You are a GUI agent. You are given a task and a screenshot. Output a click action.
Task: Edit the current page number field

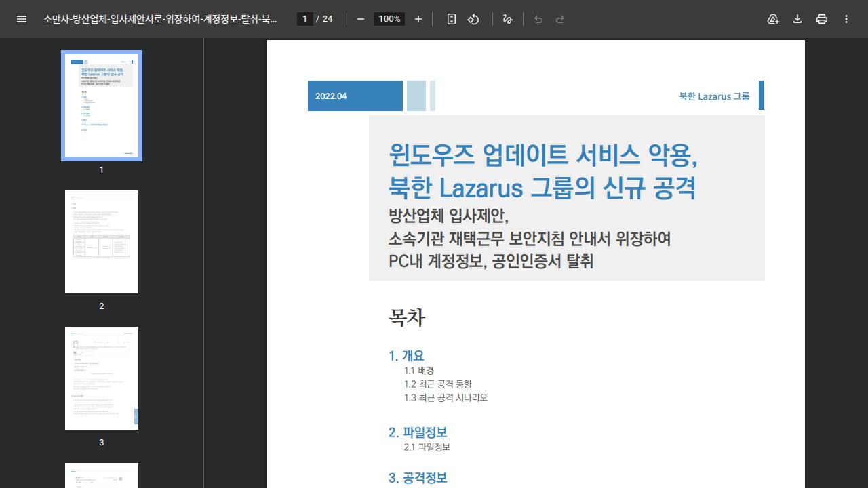coord(305,19)
